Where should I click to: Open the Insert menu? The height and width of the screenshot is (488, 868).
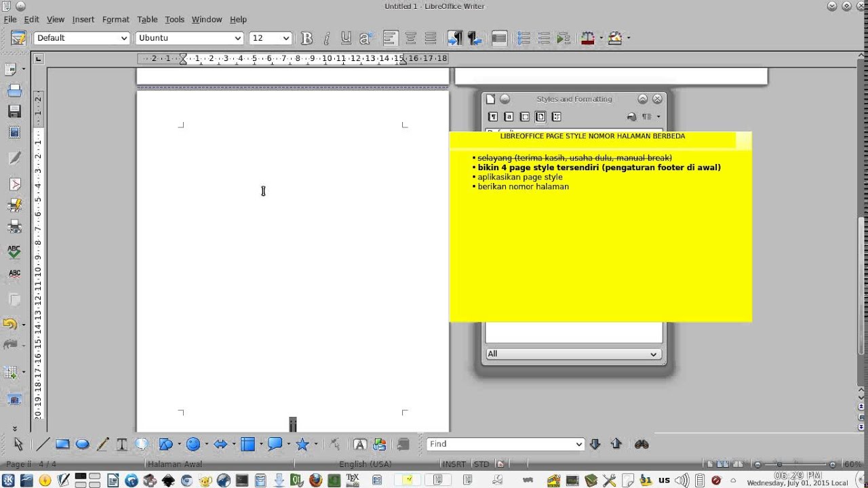[83, 19]
